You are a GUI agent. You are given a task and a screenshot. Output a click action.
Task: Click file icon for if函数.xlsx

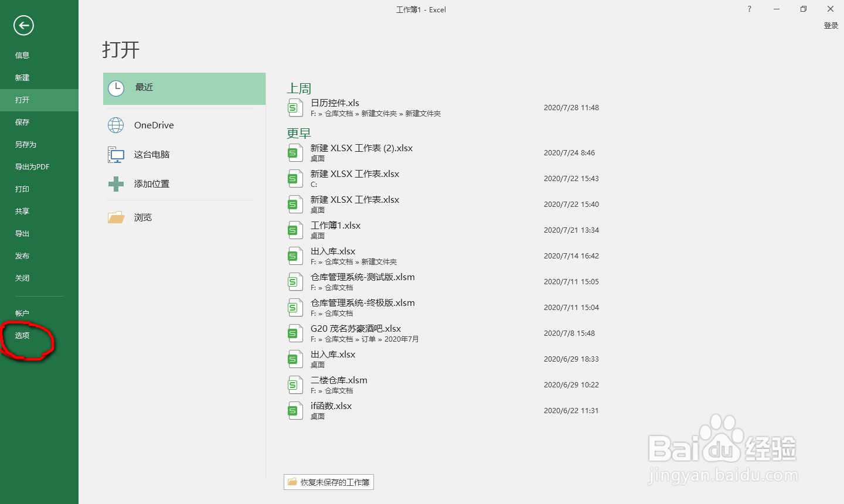[295, 411]
